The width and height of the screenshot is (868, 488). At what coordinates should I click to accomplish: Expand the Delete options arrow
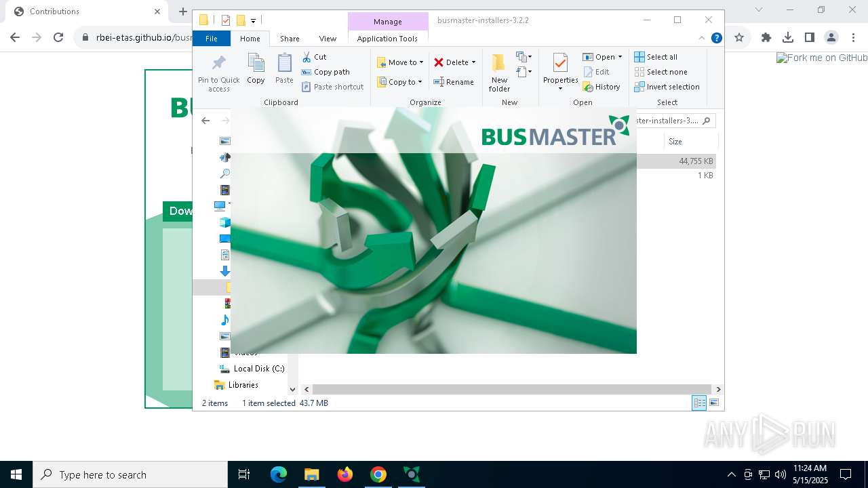473,62
